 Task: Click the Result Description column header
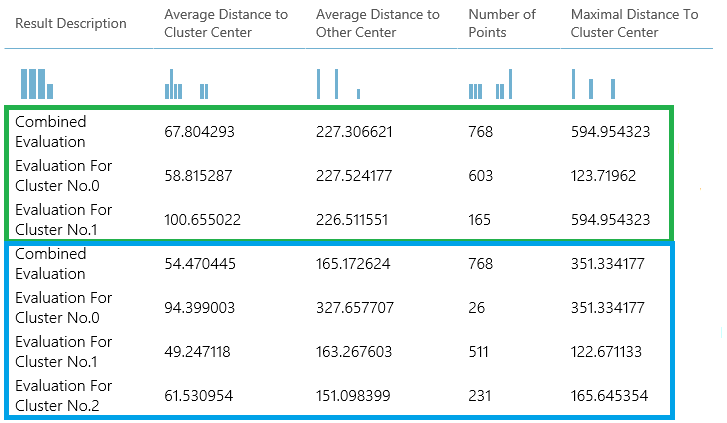coord(71,24)
